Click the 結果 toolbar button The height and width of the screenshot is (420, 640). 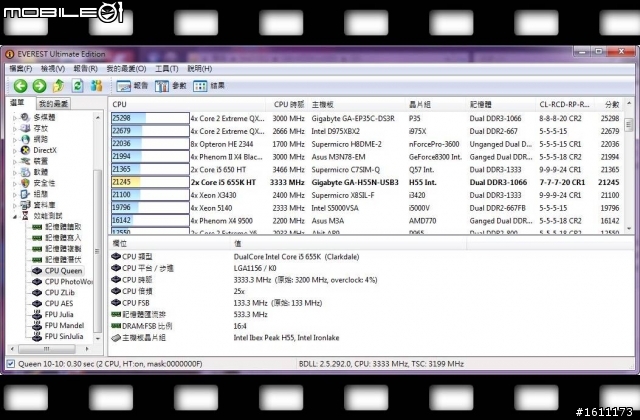[x=209, y=86]
